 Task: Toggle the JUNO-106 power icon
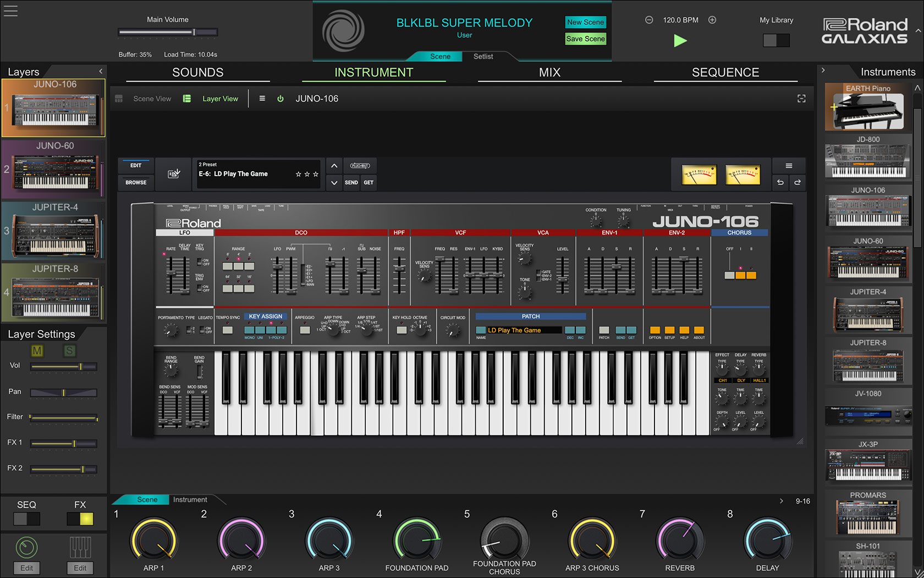(x=280, y=99)
